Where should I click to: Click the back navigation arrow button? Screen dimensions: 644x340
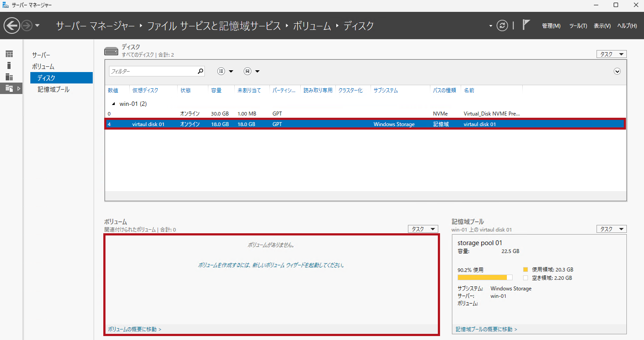(x=12, y=25)
